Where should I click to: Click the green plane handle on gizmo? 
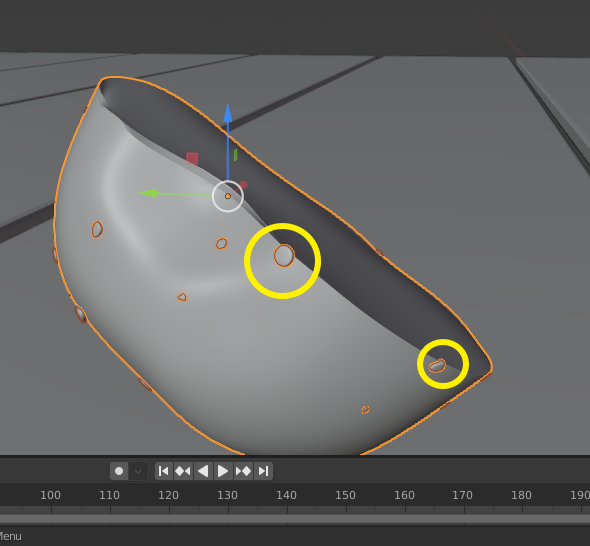pyautogui.click(x=236, y=155)
